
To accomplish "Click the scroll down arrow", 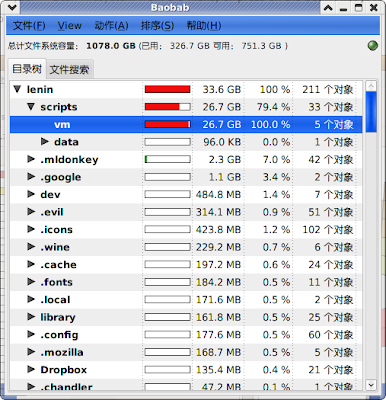I will (x=371, y=385).
